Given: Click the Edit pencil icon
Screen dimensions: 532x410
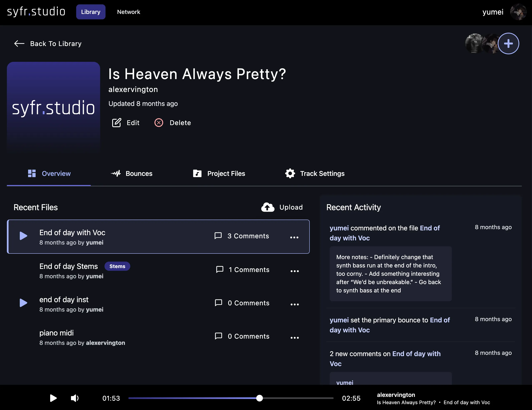Looking at the screenshot, I should coord(116,123).
